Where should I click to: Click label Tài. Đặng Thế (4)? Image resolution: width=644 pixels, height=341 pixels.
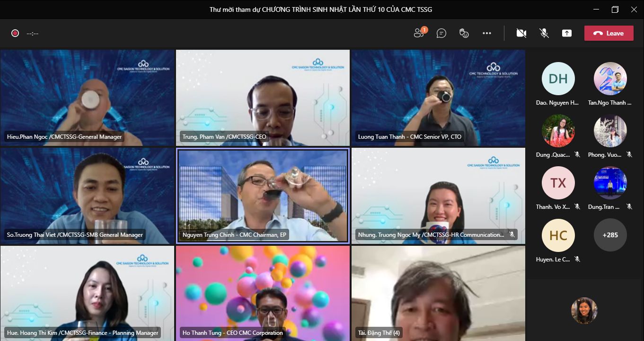coord(379,332)
